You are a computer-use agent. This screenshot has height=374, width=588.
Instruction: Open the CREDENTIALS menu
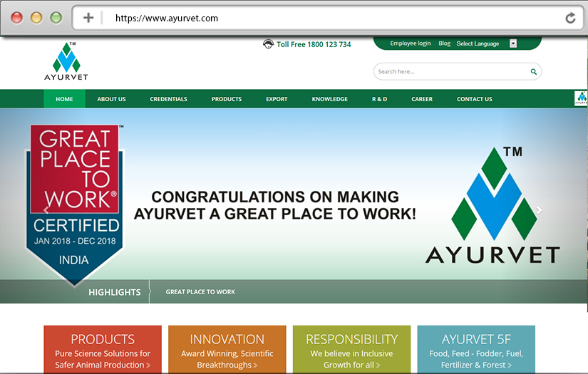[168, 99]
